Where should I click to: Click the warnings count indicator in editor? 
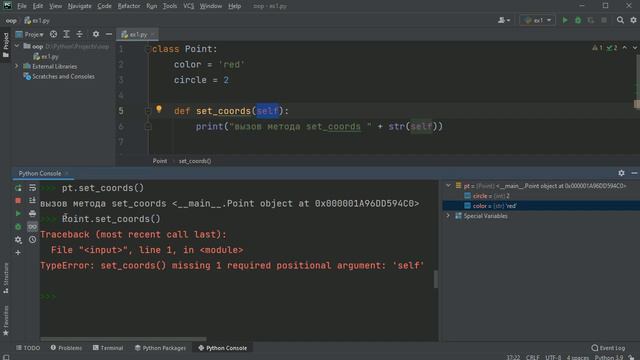598,48
